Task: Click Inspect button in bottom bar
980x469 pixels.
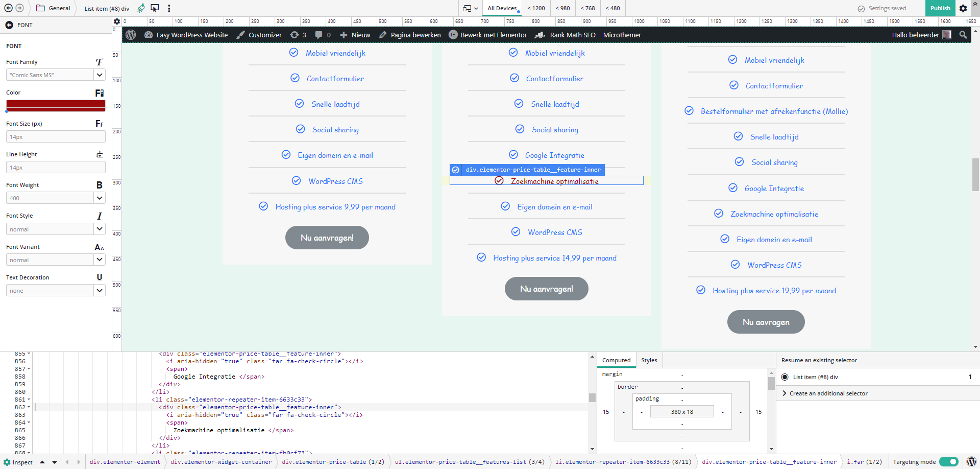Action: [x=18, y=462]
